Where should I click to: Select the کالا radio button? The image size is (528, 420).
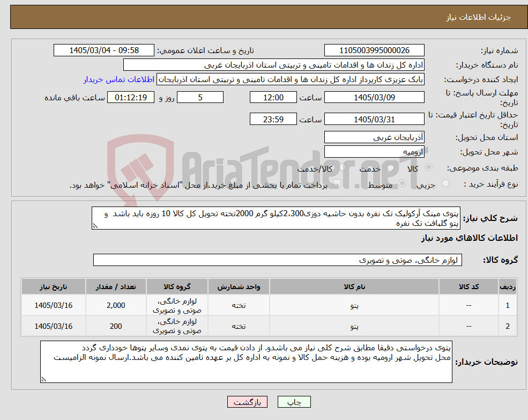coord(429,167)
